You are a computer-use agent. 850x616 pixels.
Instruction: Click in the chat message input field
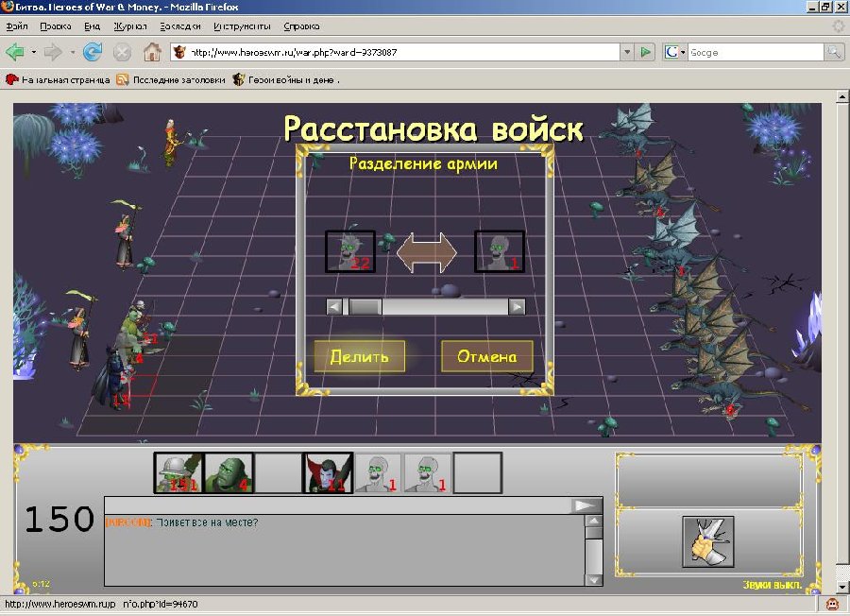click(338, 505)
